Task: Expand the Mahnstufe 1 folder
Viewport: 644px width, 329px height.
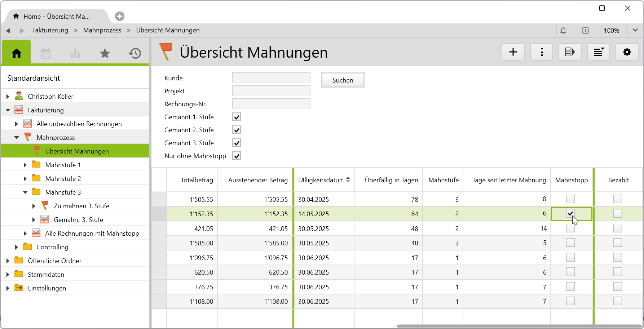Action: [x=25, y=165]
